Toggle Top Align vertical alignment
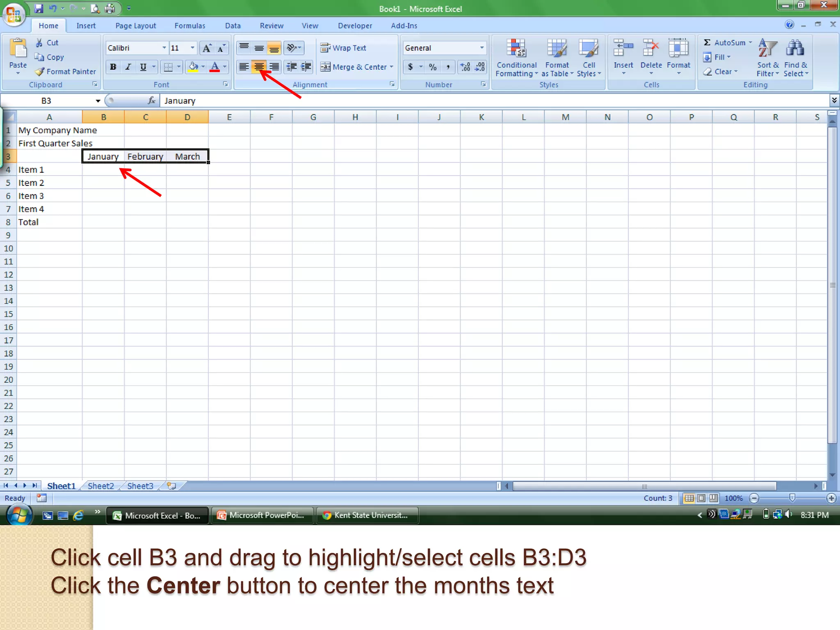Viewport: 840px width, 630px height. click(244, 48)
